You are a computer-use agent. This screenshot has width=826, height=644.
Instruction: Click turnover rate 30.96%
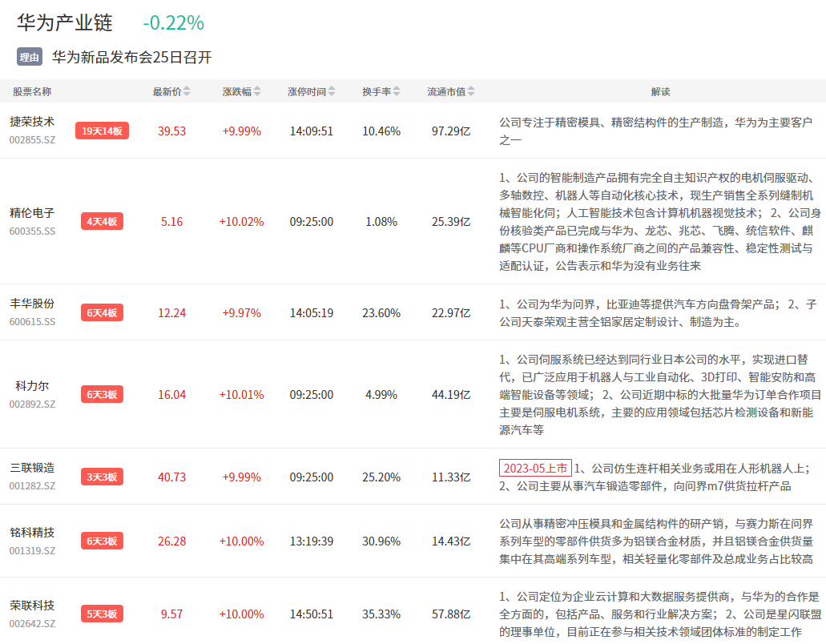tap(381, 541)
